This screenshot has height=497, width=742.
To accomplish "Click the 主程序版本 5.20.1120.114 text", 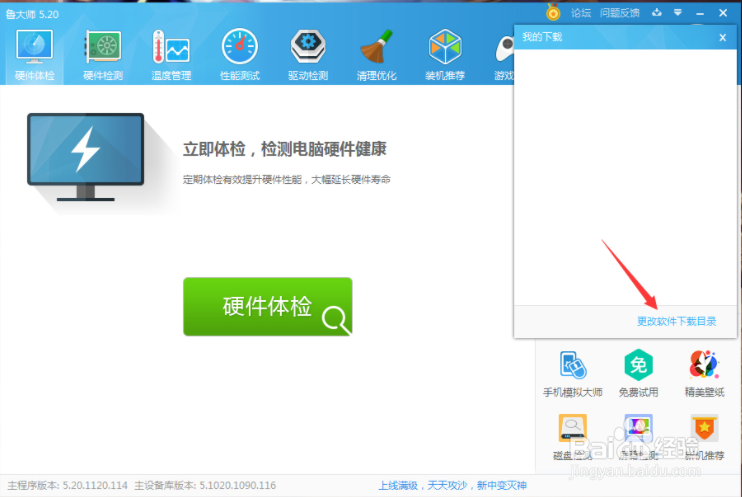I will click(67, 486).
